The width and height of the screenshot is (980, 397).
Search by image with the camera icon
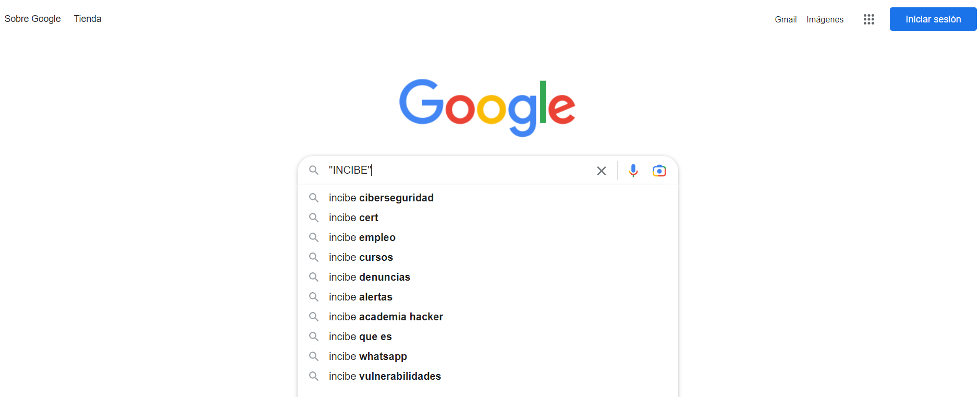pyautogui.click(x=659, y=171)
